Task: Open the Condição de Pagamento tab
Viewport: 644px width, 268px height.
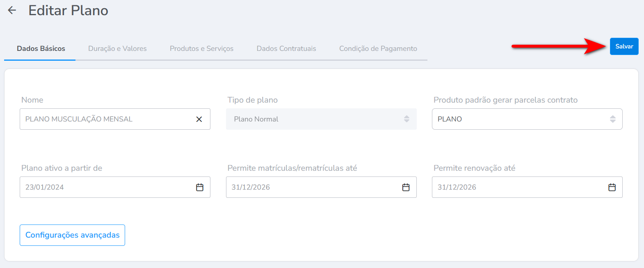Action: (378, 48)
